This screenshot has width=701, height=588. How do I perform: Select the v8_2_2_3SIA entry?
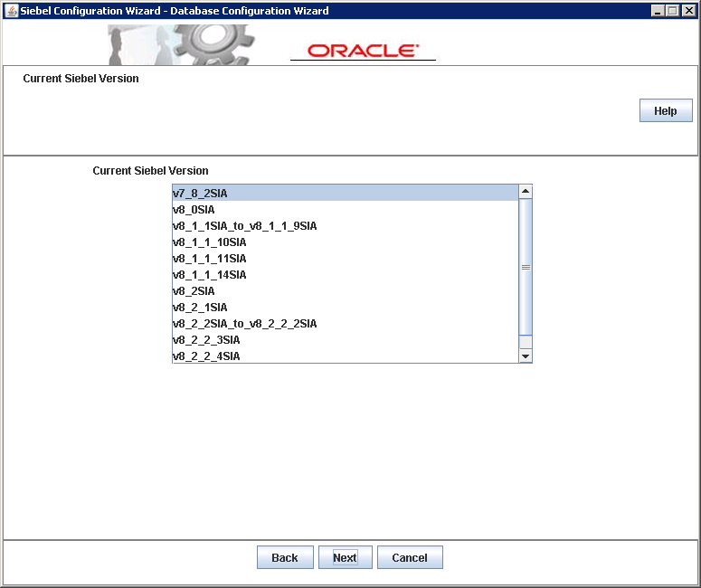346,340
